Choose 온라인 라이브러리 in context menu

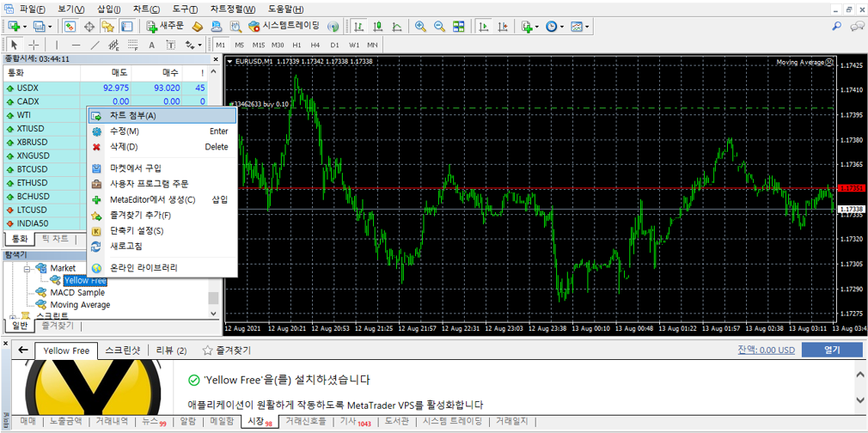162,267
